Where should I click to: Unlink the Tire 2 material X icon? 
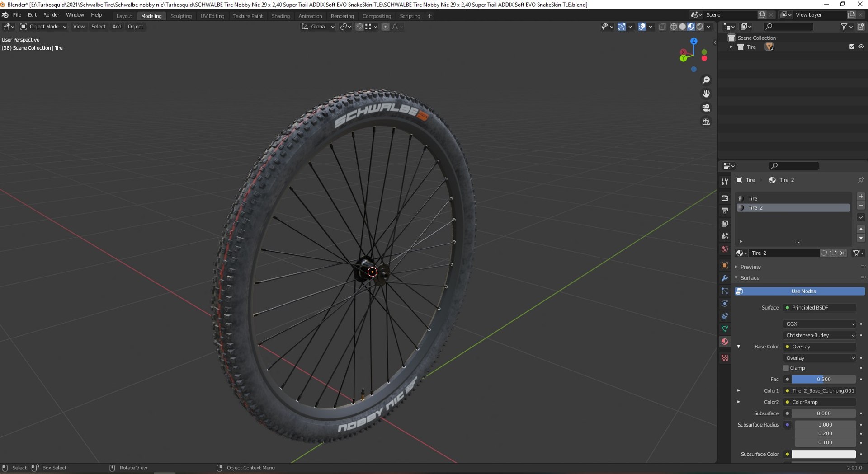[842, 253]
